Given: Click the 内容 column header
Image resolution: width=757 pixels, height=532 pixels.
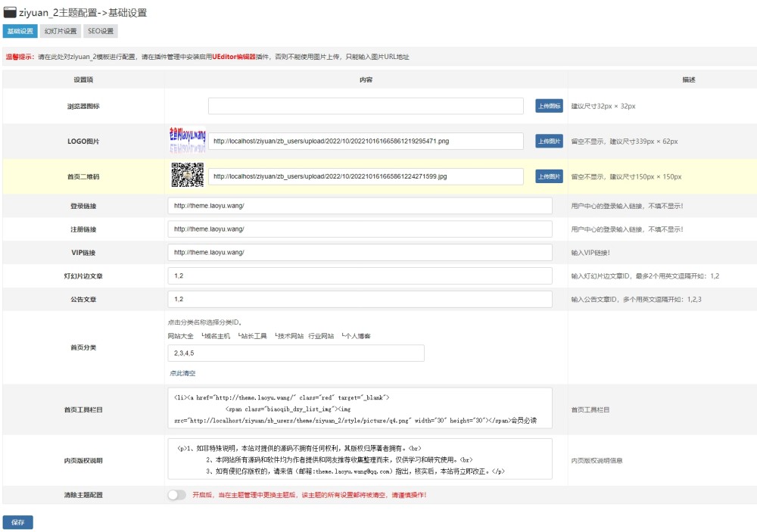Looking at the screenshot, I should [x=366, y=79].
